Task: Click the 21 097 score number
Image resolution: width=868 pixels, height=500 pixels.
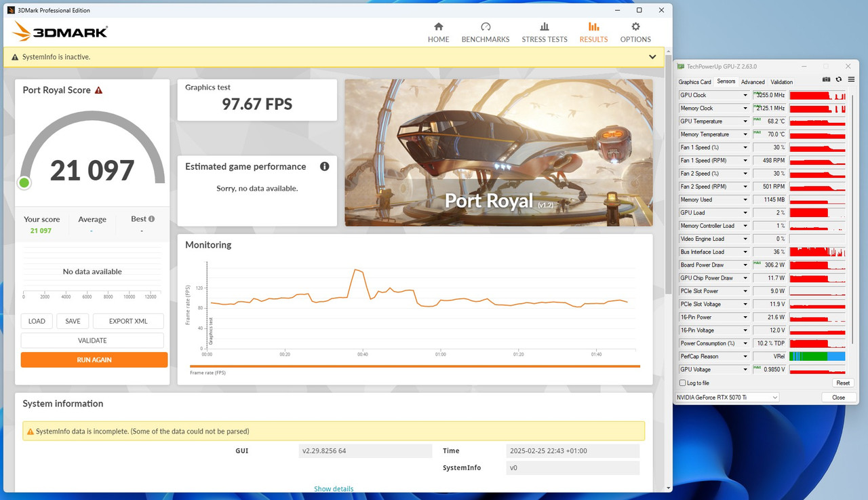Action: 92,170
